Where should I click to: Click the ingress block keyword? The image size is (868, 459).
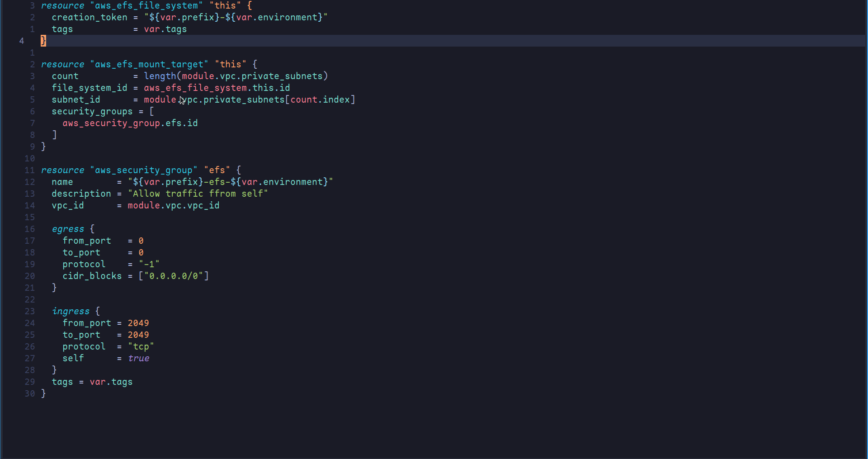tap(71, 311)
